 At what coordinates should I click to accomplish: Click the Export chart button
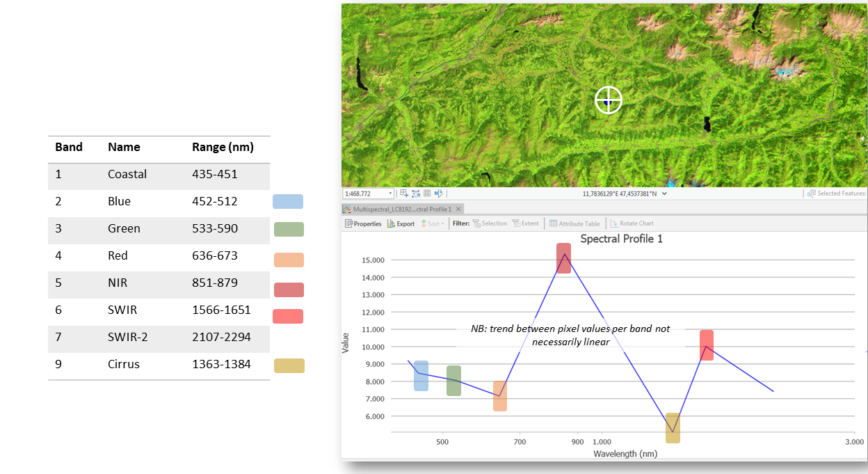click(401, 224)
